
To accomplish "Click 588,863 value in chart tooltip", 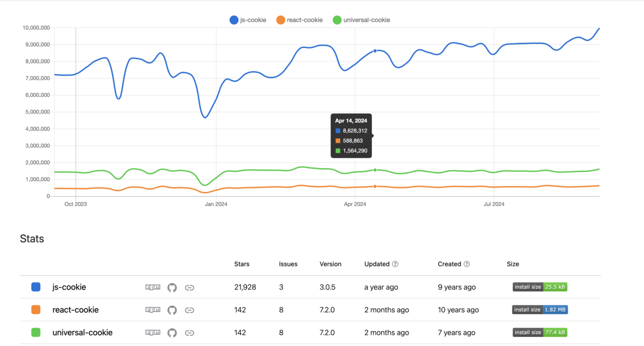I will coord(352,141).
